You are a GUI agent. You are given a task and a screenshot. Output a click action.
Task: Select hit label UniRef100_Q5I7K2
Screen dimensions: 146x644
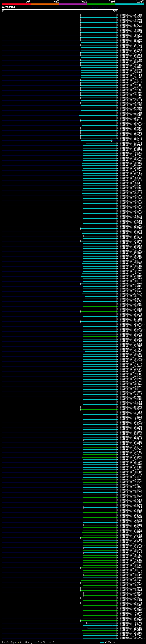click(x=131, y=42)
